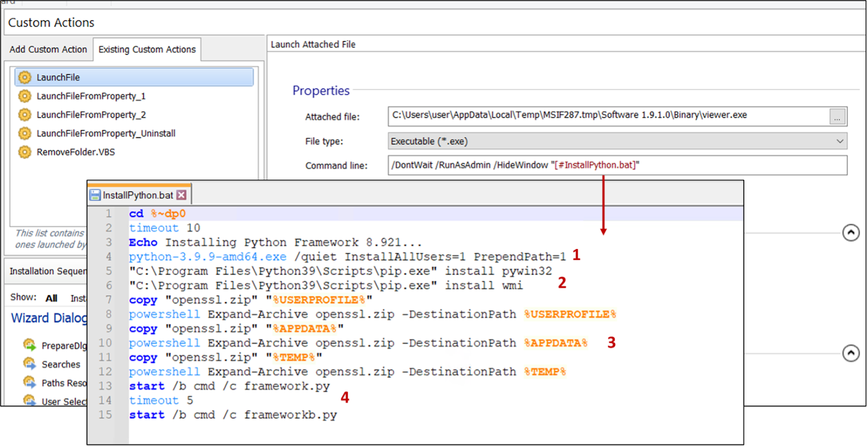Click the LaunchFileFromProperty_1 gear icon
868x446 pixels.
(x=24, y=96)
